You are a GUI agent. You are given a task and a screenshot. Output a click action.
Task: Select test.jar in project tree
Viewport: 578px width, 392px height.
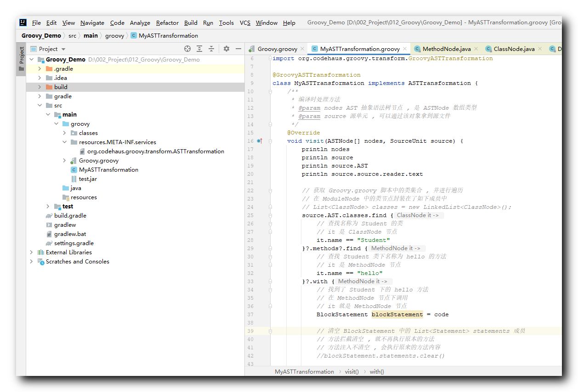(88, 179)
